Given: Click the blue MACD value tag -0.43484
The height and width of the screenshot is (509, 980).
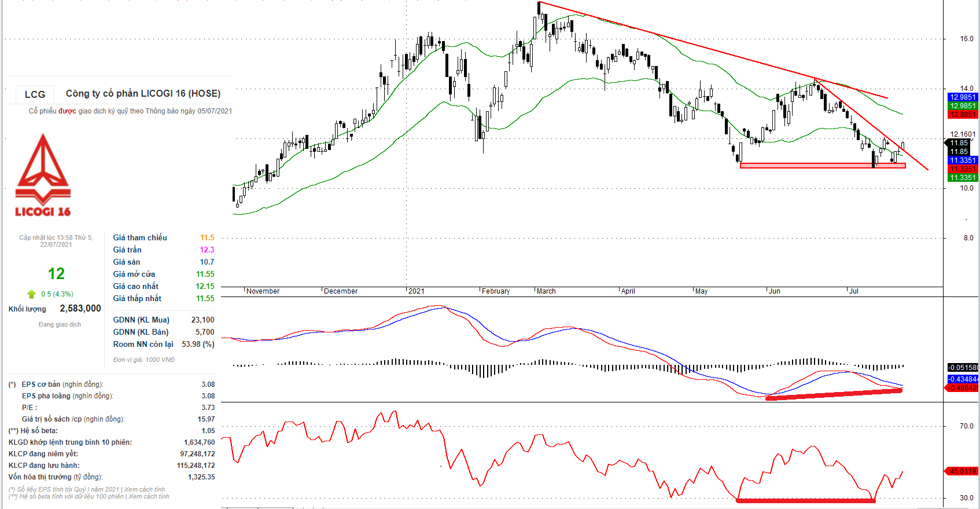Looking at the screenshot, I should [963, 379].
